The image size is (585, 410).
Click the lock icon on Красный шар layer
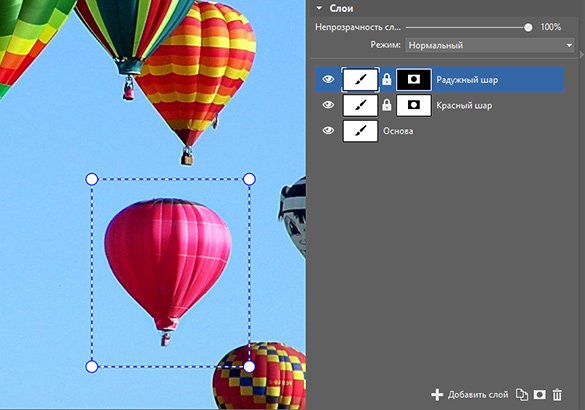coord(387,105)
